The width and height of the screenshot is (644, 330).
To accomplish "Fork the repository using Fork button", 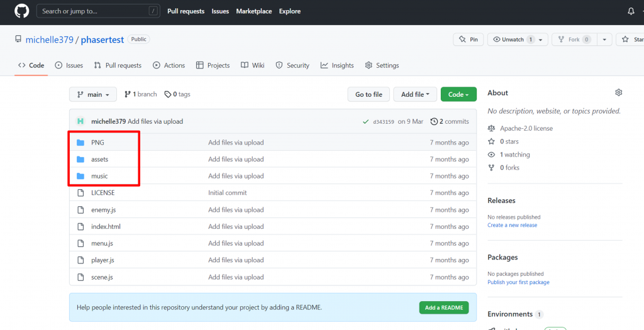I will coord(574,40).
